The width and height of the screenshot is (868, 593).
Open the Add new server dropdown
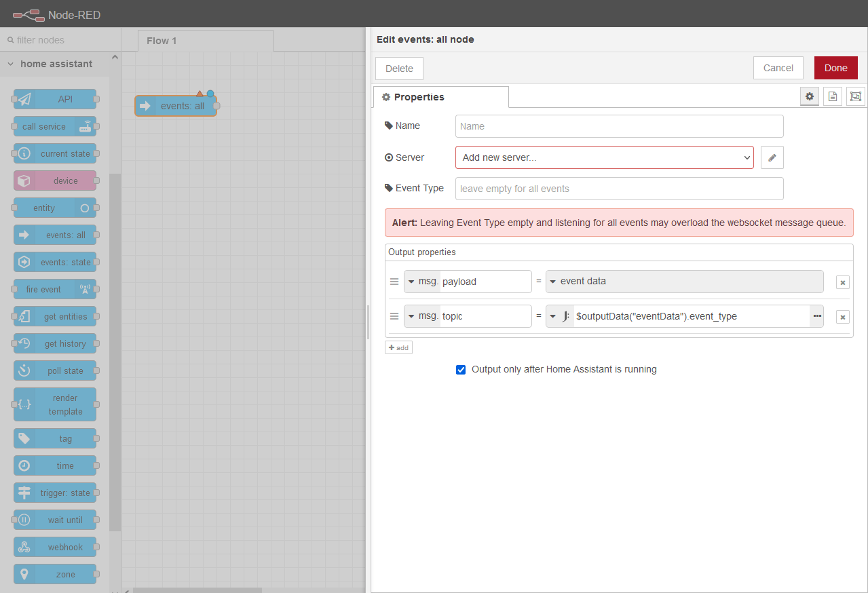[x=604, y=157]
